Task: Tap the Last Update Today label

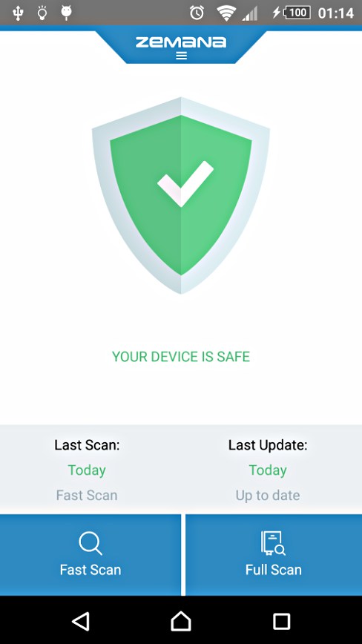Action: (268, 470)
